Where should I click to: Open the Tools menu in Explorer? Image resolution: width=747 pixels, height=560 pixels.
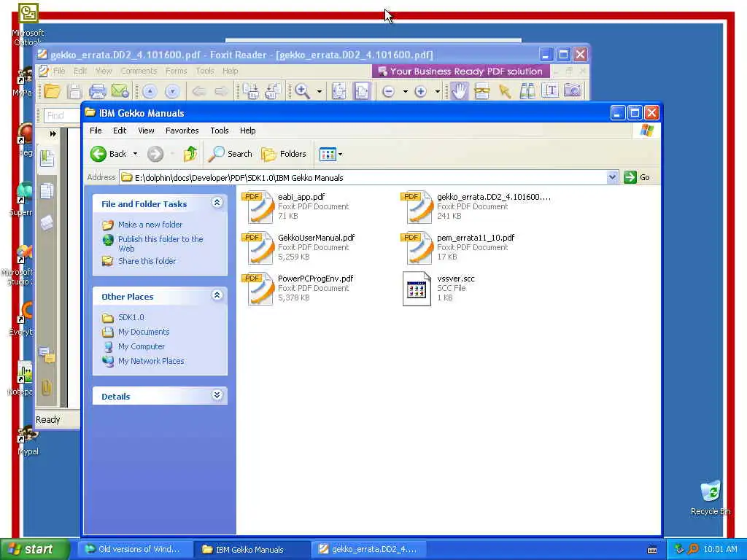coord(219,131)
